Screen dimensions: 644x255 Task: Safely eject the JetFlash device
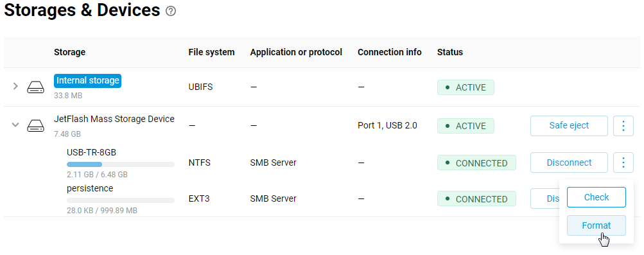(x=569, y=126)
